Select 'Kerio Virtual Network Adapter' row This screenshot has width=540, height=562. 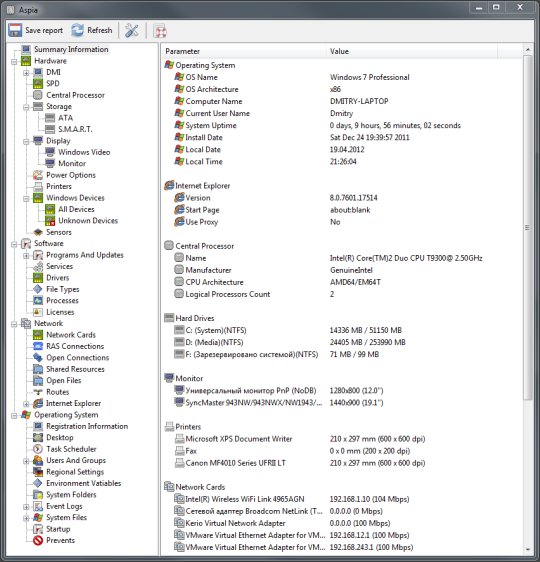341,523
